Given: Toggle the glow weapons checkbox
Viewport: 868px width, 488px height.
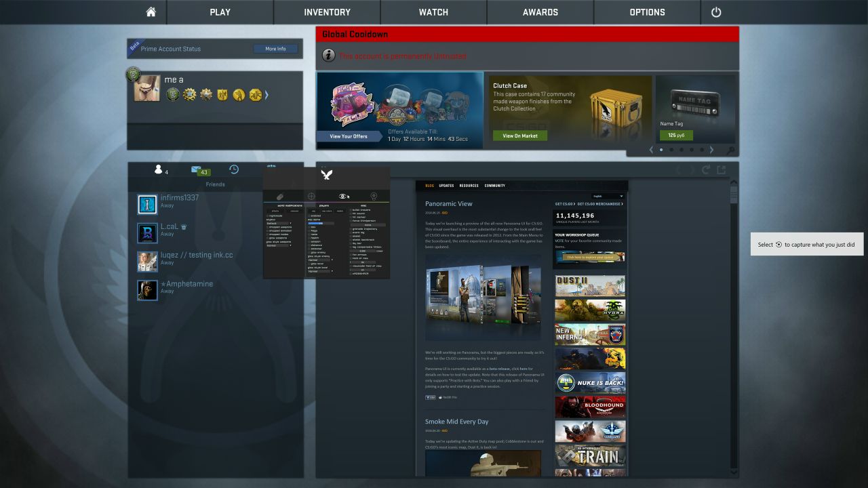Looking at the screenshot, I should [267, 238].
